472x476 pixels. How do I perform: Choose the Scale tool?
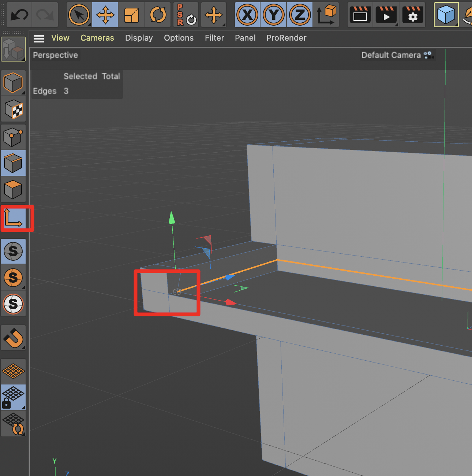pyautogui.click(x=131, y=15)
